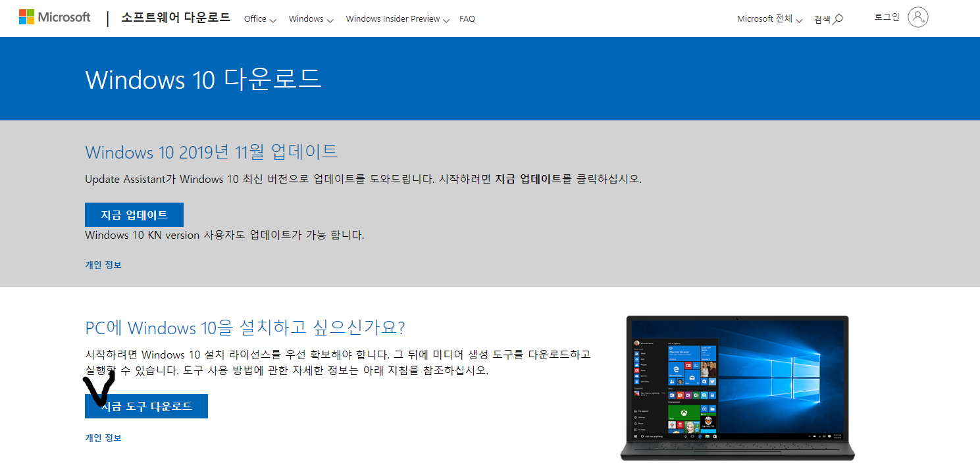Click the Windows 10 laptop image

[737, 388]
